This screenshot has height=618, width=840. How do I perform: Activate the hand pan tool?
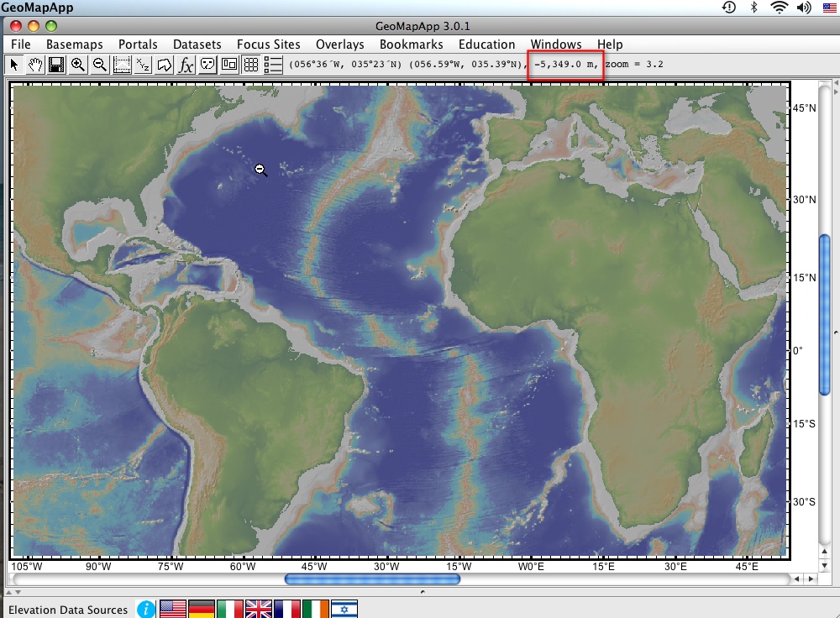[34, 65]
